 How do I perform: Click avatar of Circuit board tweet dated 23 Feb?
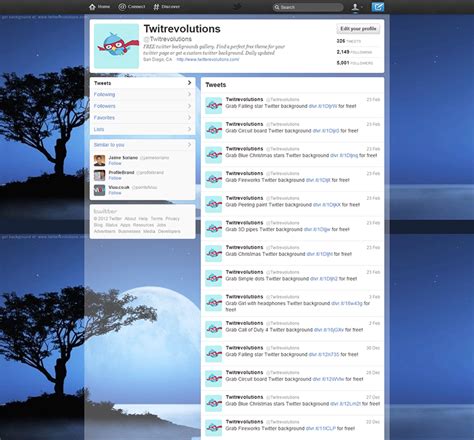click(213, 130)
